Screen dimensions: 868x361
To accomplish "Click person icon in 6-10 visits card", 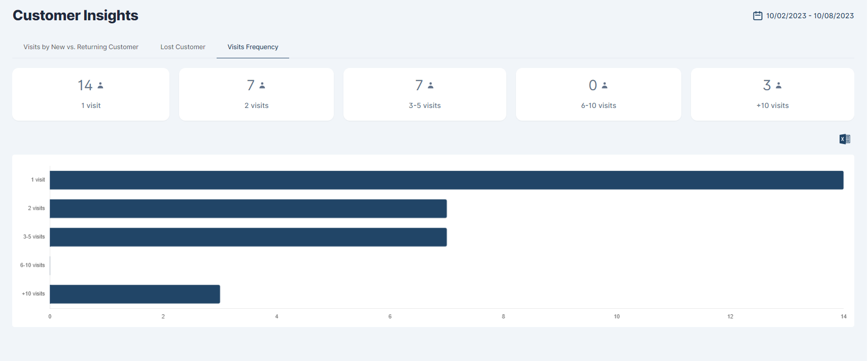I will (x=605, y=86).
